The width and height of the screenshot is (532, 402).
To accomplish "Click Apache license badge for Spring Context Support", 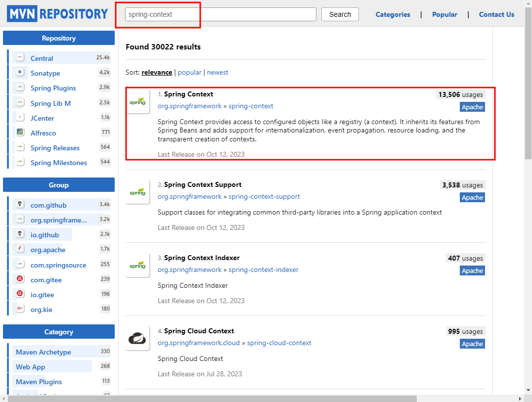I will pyautogui.click(x=472, y=198).
